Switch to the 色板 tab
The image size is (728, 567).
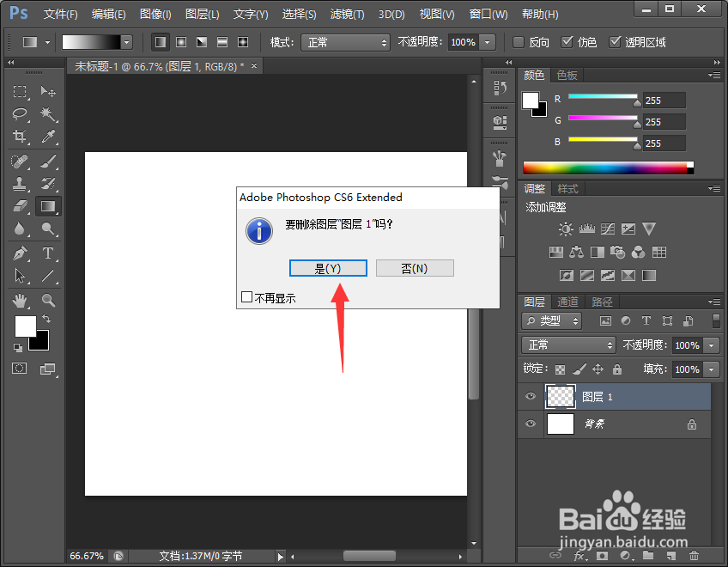[x=567, y=76]
